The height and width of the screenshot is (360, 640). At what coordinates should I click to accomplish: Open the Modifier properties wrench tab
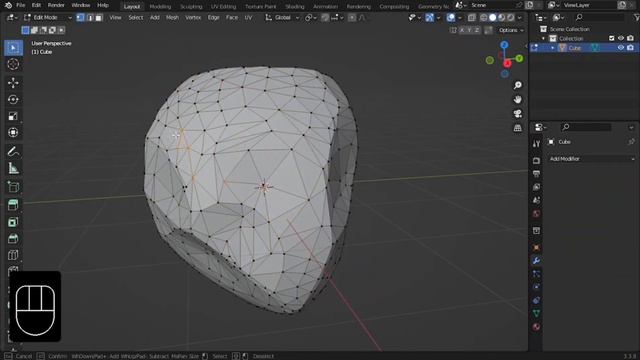pyautogui.click(x=536, y=261)
